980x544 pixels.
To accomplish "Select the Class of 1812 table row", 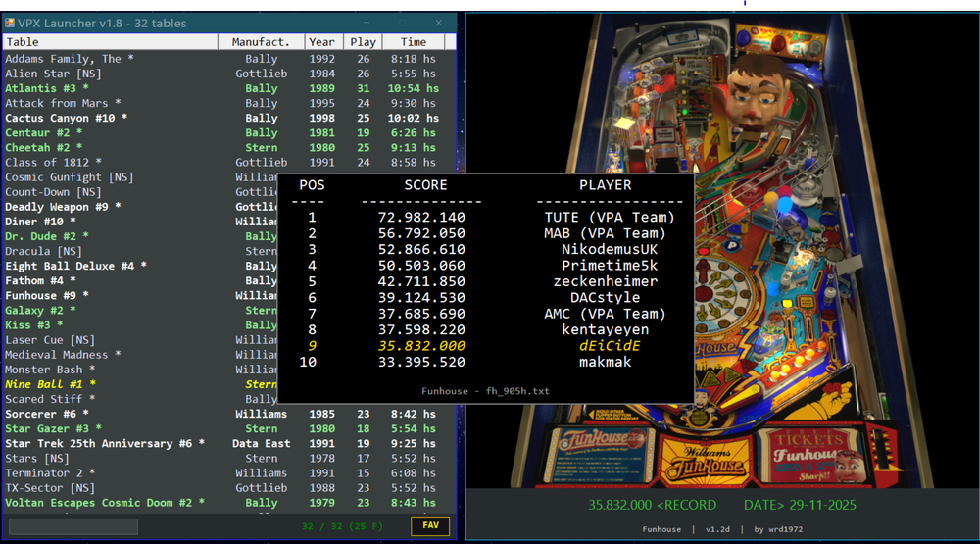I will (229, 163).
